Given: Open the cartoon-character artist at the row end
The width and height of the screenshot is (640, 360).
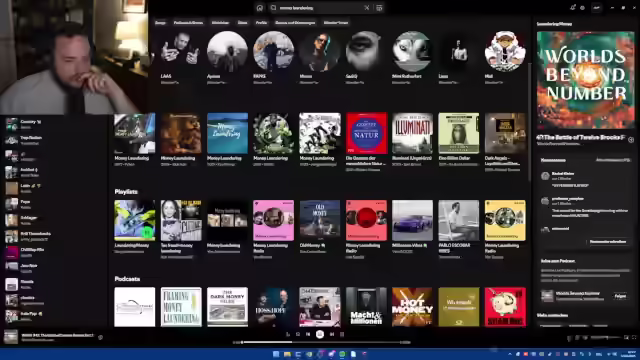Looking at the screenshot, I should pos(505,51).
